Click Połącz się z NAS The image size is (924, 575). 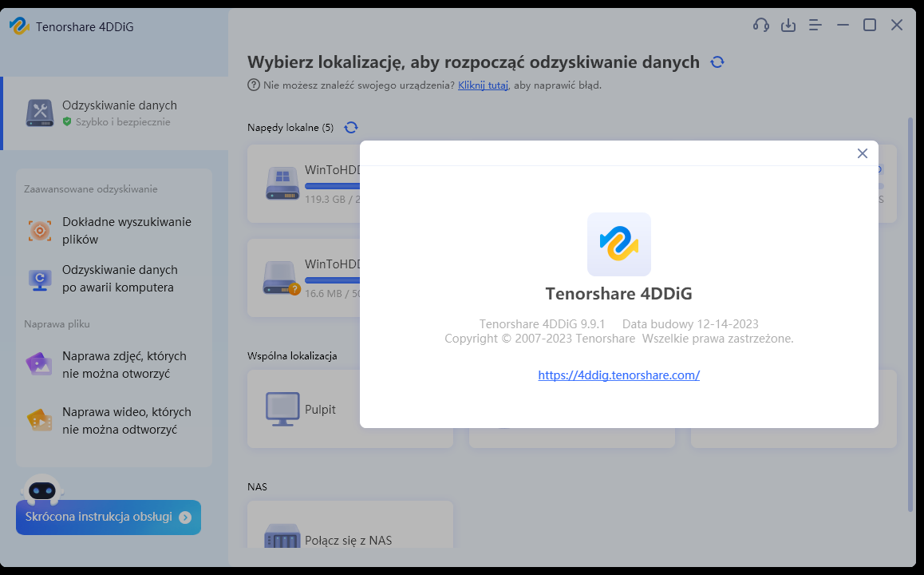tap(350, 525)
